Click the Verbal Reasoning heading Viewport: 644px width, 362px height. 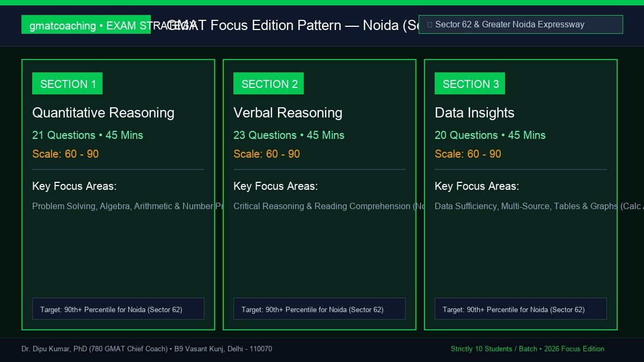click(x=288, y=113)
